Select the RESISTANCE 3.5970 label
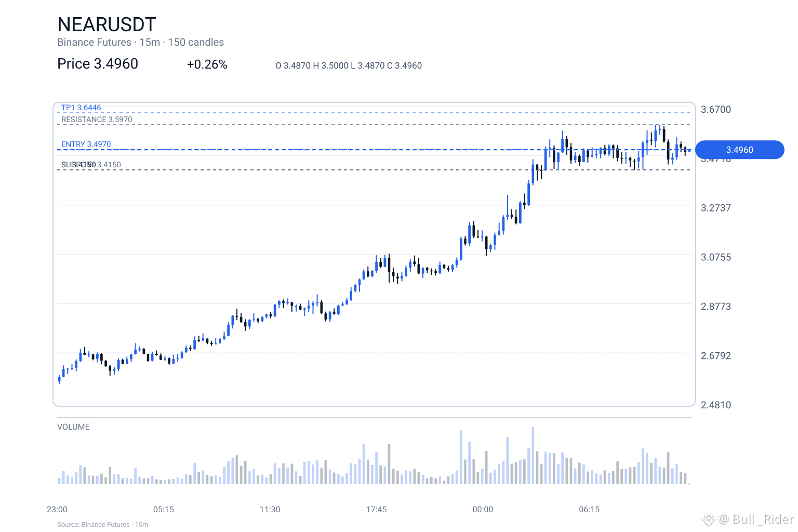This screenshot has height=532, width=798. [x=97, y=119]
